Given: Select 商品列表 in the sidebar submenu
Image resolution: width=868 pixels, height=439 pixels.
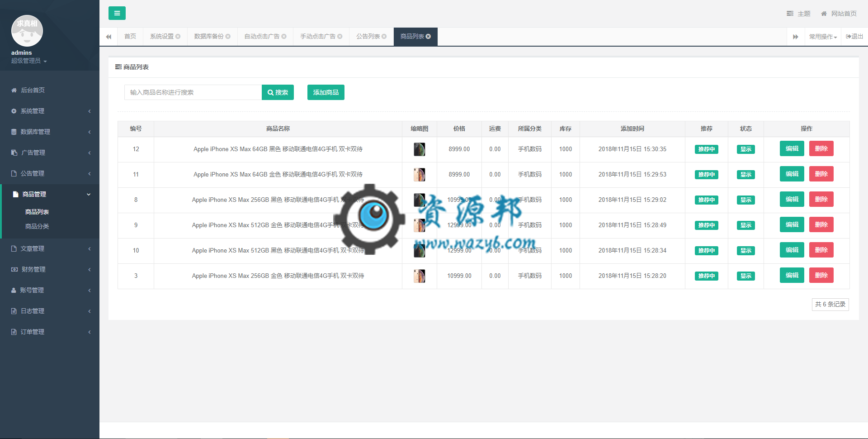Looking at the screenshot, I should (37, 212).
